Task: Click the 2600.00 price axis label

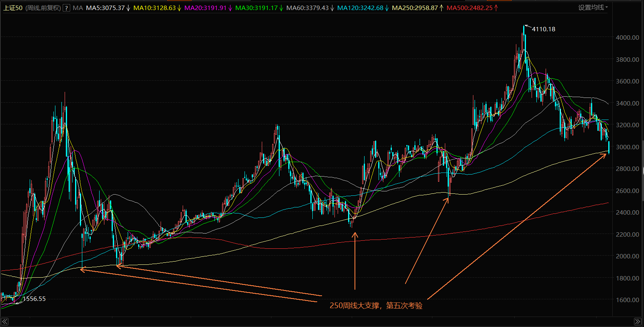Action: [x=628, y=191]
